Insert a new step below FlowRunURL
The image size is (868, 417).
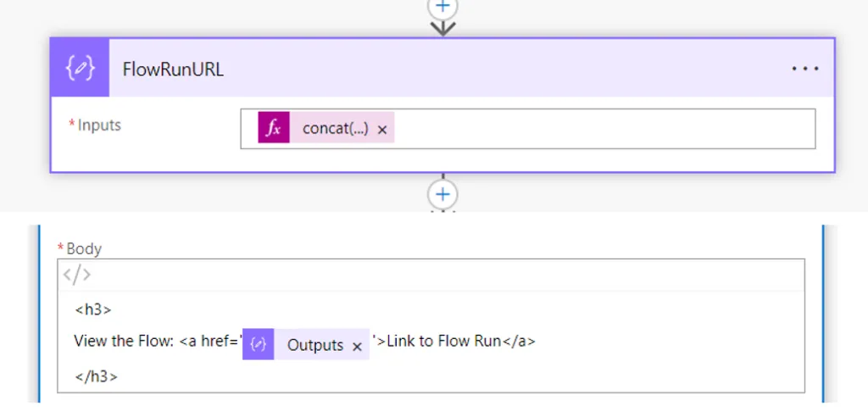pos(442,194)
